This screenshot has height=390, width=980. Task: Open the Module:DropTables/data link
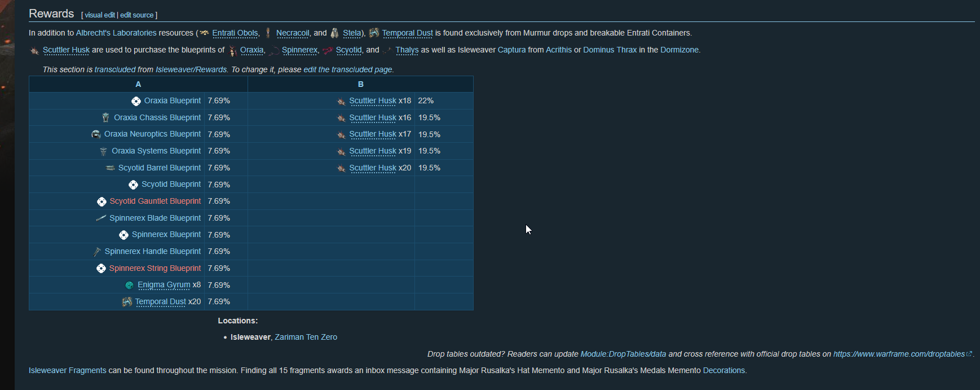[x=623, y=354]
